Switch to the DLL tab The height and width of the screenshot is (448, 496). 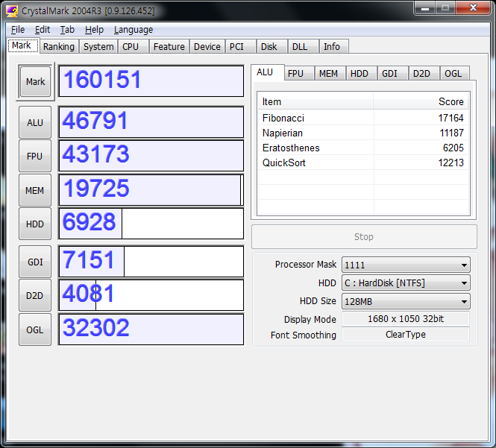pyautogui.click(x=303, y=46)
